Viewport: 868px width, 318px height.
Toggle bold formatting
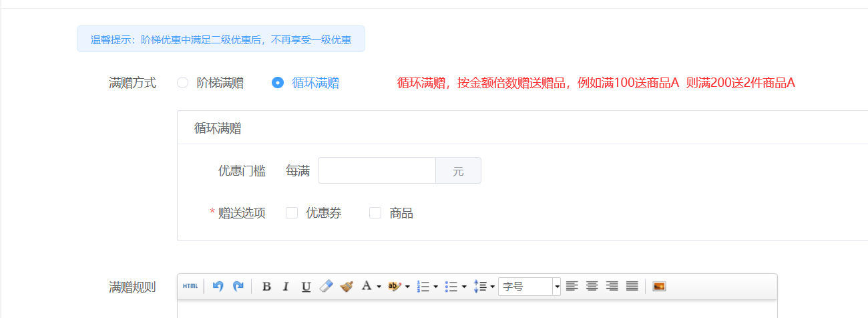(266, 287)
